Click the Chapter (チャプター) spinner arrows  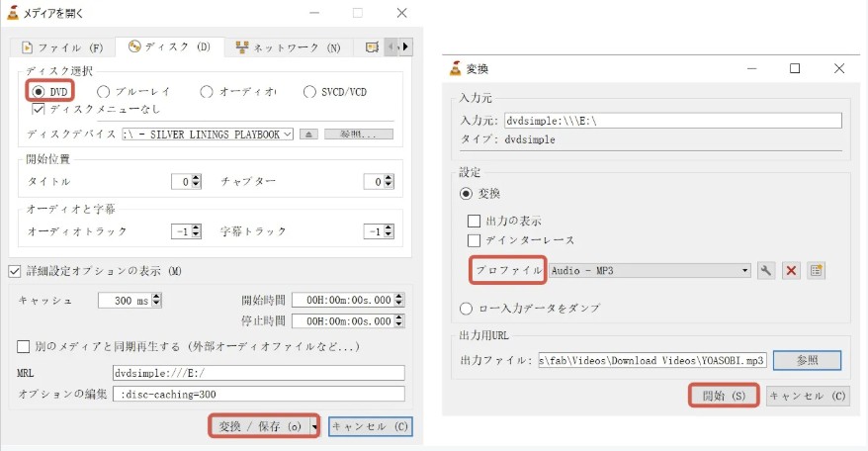pyautogui.click(x=389, y=181)
